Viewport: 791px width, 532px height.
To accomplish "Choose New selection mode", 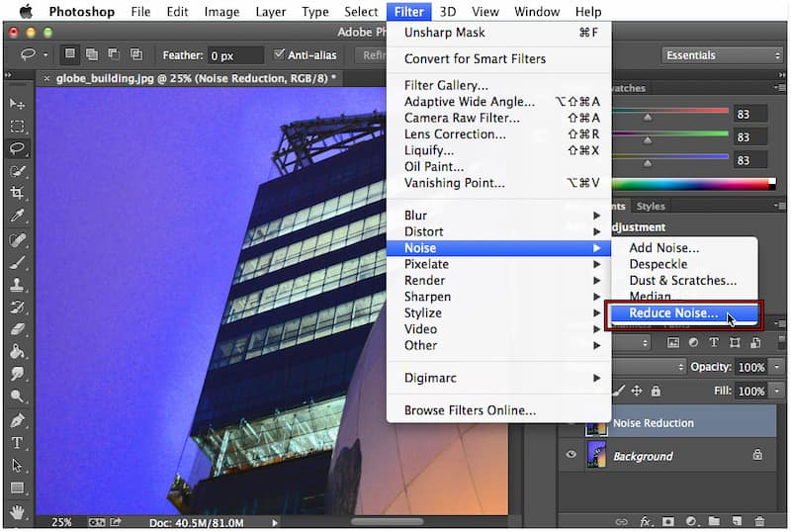I will click(70, 54).
